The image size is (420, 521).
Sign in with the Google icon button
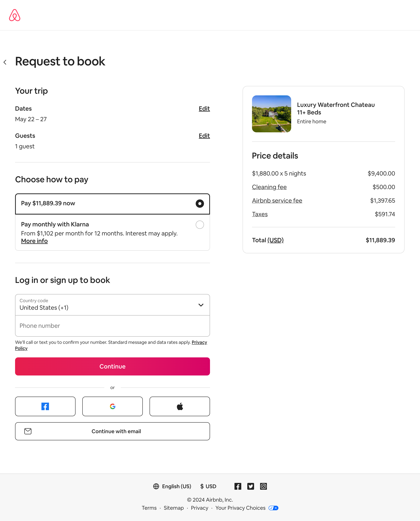point(112,406)
